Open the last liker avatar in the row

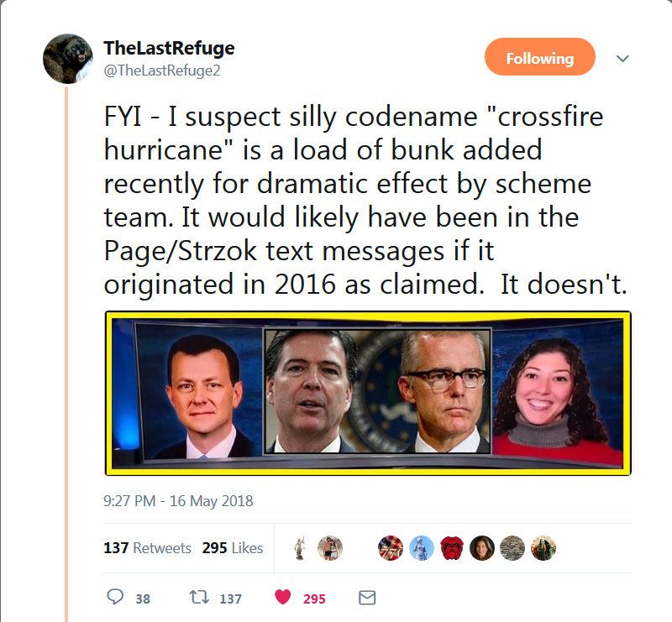543,548
